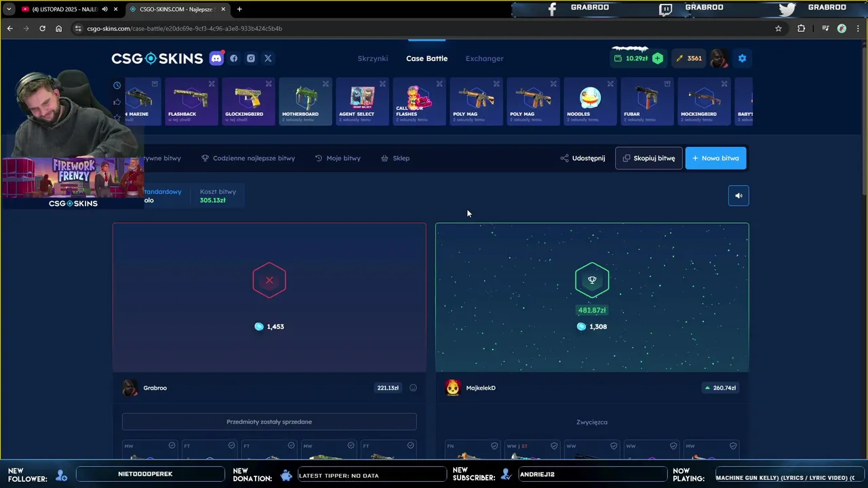Image resolution: width=868 pixels, height=488 pixels.
Task: Mute the YouTube tab audio icon
Action: click(104, 9)
